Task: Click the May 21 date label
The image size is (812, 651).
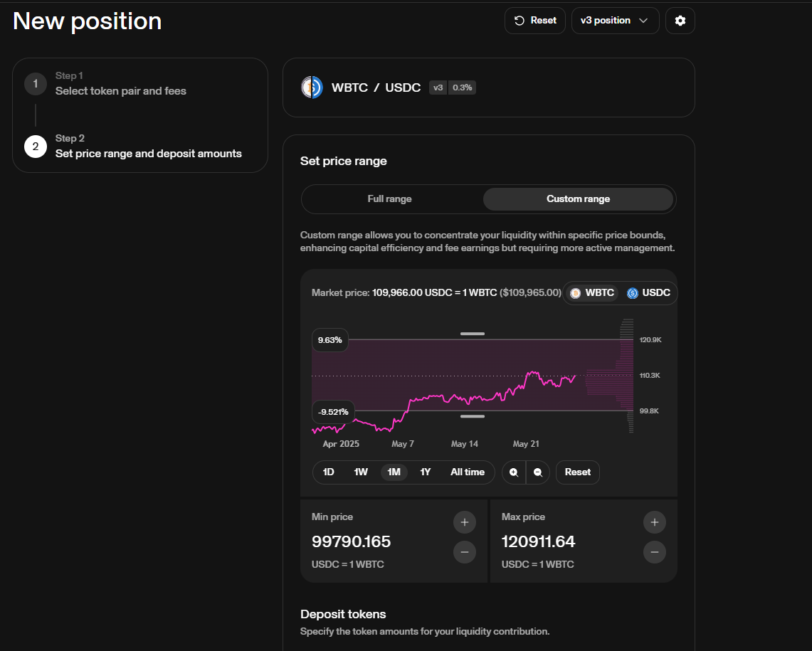Action: (x=526, y=444)
